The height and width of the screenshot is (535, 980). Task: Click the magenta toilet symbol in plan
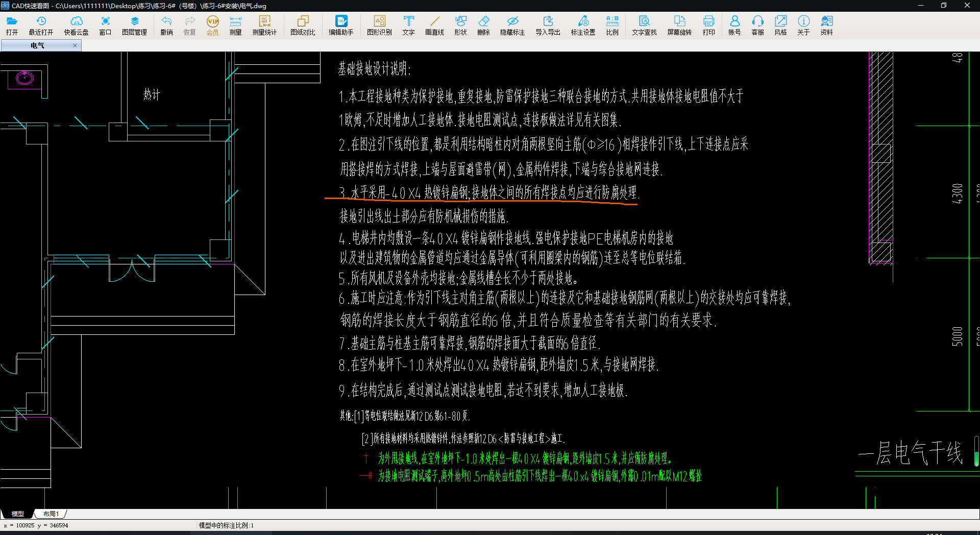(x=24, y=78)
